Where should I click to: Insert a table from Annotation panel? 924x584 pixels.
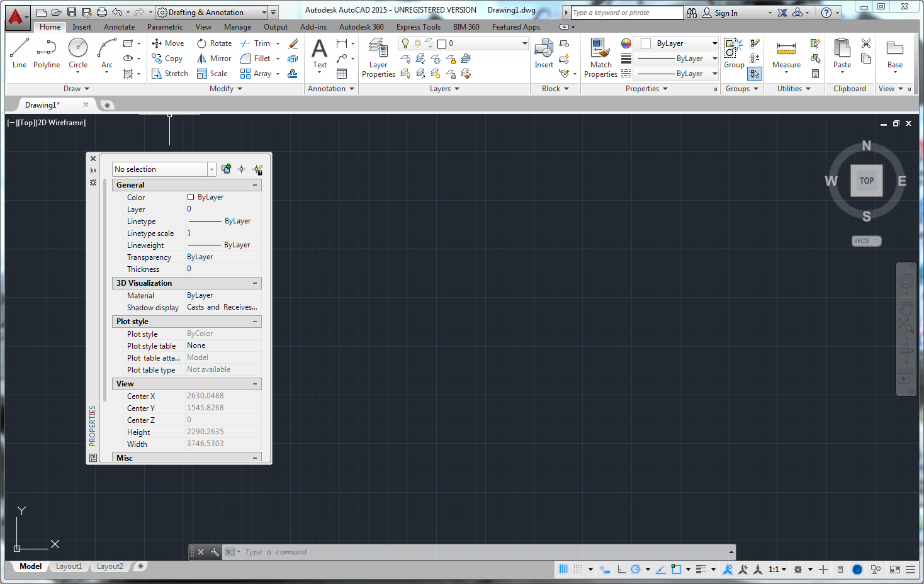[342, 74]
